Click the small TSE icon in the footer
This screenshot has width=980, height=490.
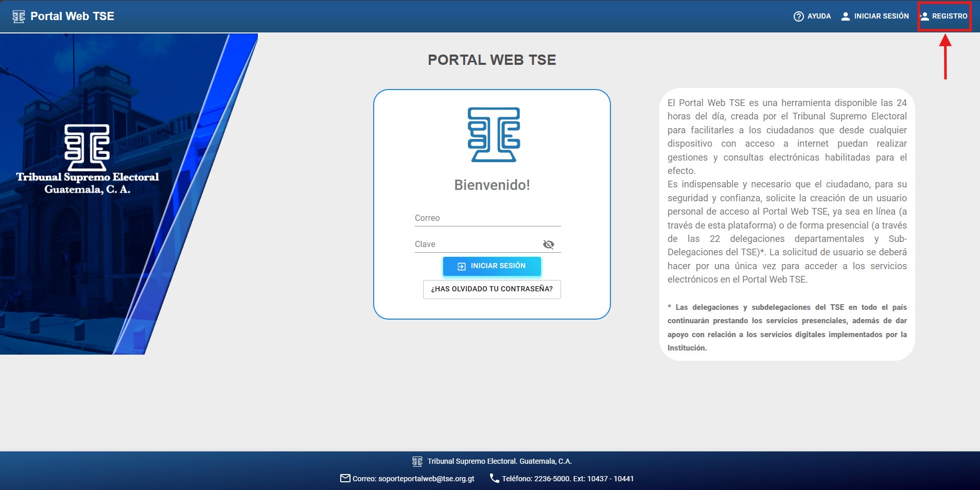coord(417,462)
